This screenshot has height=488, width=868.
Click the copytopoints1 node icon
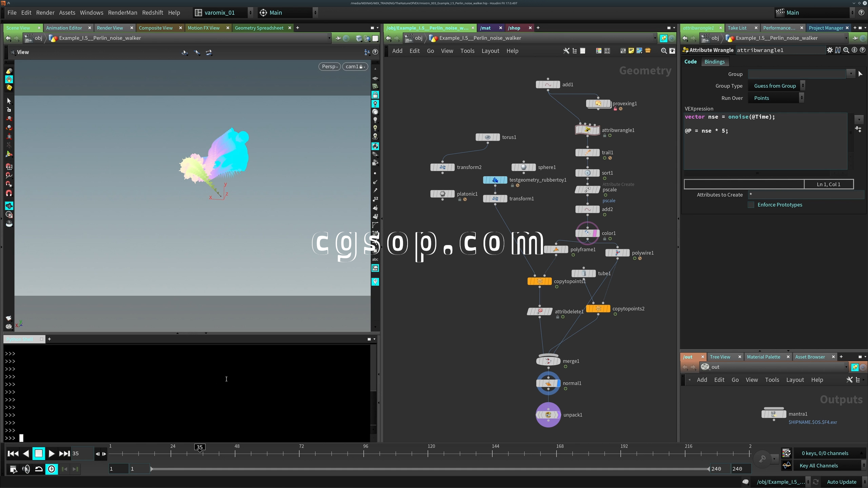539,281
